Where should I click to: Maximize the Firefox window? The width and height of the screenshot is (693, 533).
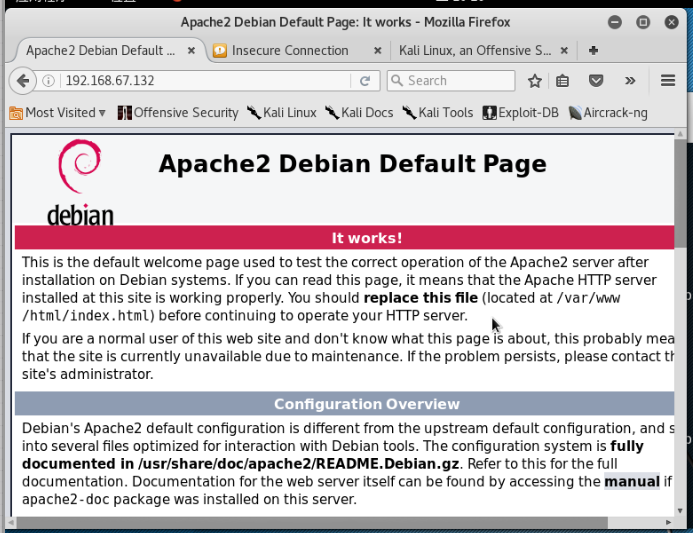[x=643, y=22]
